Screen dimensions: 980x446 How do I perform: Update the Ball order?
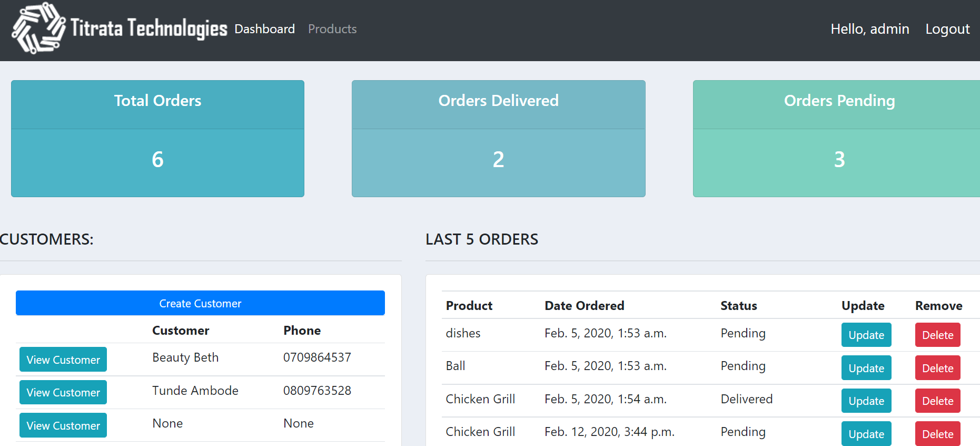[866, 368]
